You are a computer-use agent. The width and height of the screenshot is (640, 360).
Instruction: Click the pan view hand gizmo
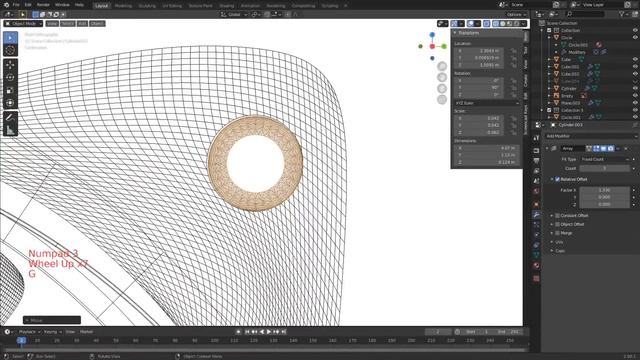442,77
